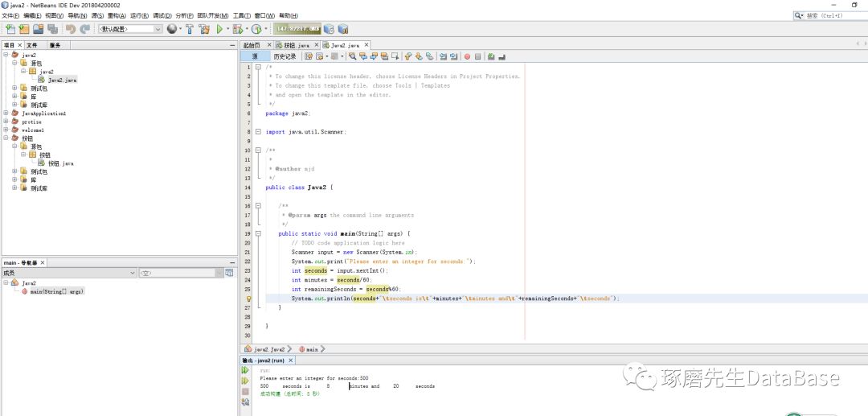Screen dimensions: 868x416
Task: Click the red start macro recording icon
Action: (x=467, y=56)
